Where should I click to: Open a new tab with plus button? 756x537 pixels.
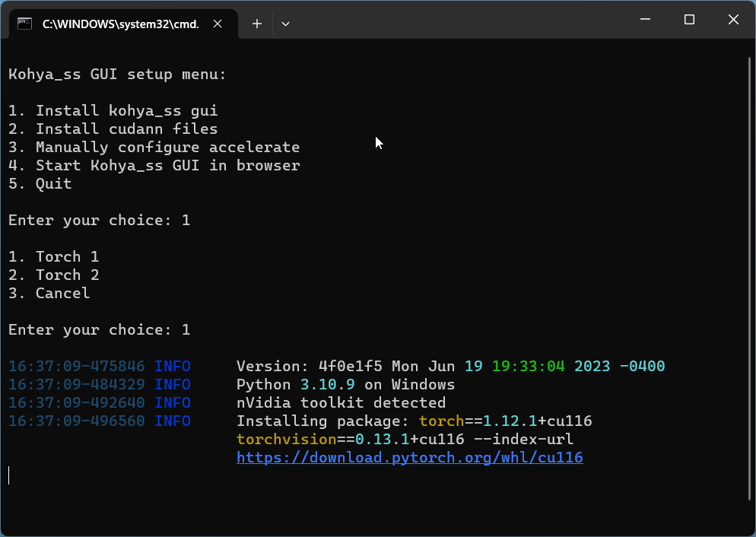pos(257,24)
